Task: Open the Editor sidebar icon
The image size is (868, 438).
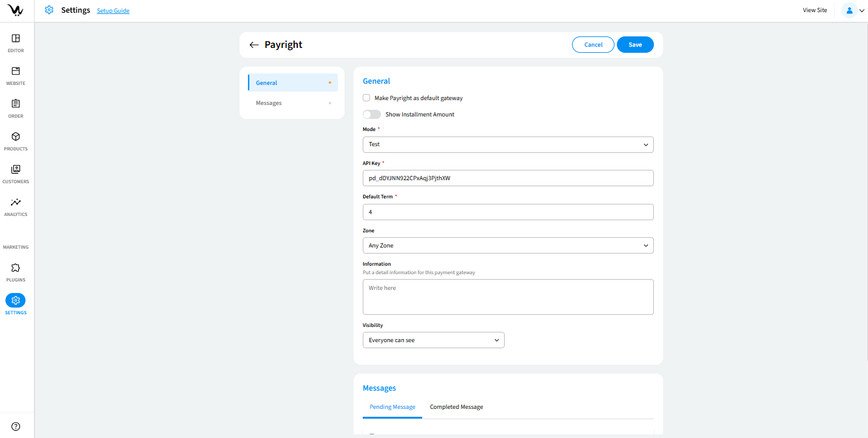Action: pyautogui.click(x=16, y=39)
